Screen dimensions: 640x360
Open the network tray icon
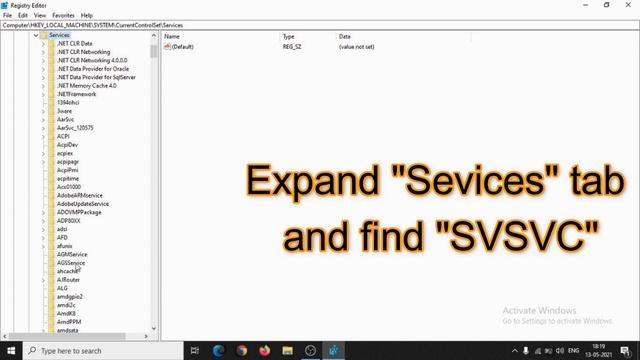click(538, 351)
